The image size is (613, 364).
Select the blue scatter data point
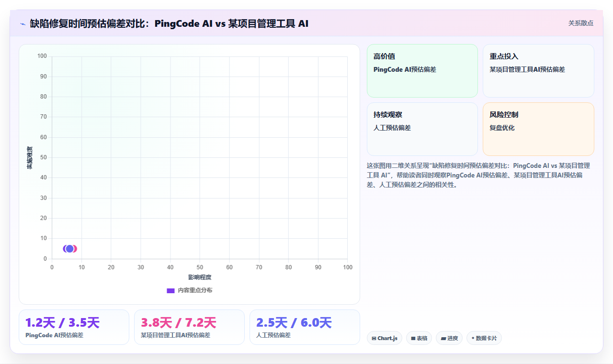pyautogui.click(x=69, y=249)
